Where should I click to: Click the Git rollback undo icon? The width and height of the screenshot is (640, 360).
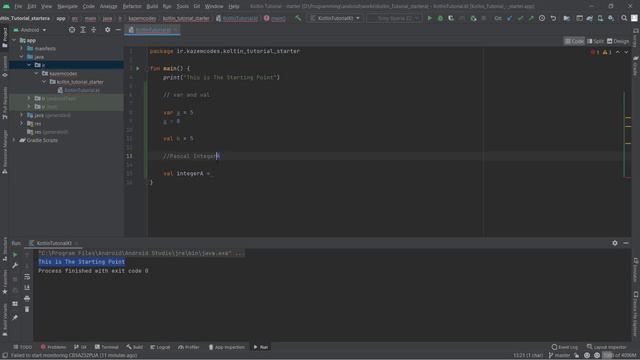(x=553, y=18)
